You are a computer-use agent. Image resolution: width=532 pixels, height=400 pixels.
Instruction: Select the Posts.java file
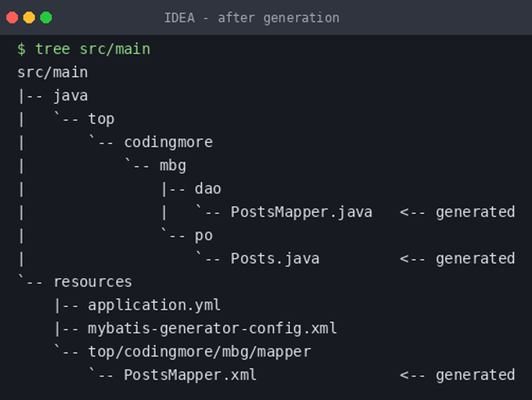(275, 259)
